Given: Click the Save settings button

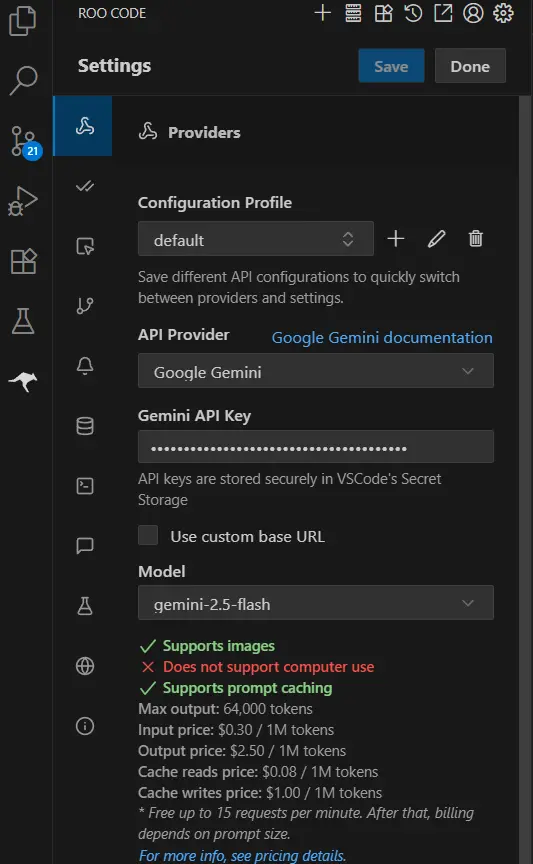Looking at the screenshot, I should 391,66.
